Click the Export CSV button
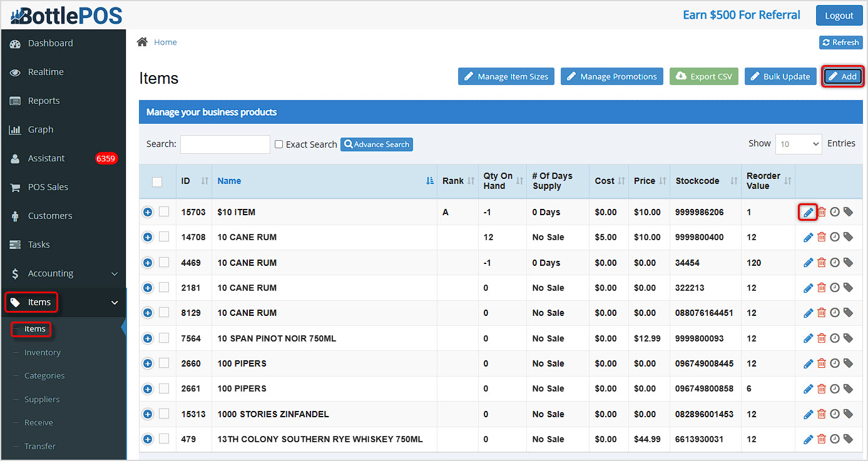The height and width of the screenshot is (461, 868). click(703, 76)
